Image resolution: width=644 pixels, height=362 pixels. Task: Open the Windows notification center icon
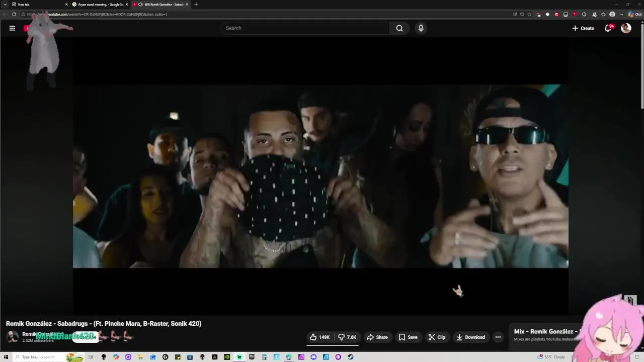[x=637, y=357]
